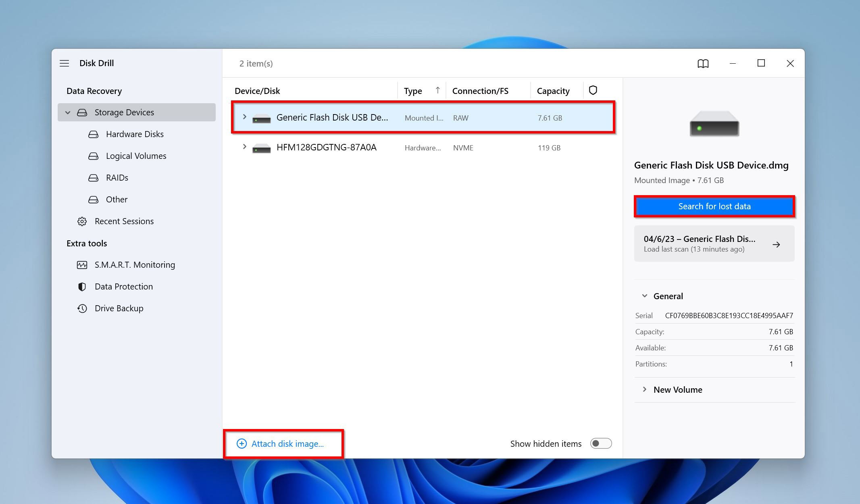The image size is (860, 504).
Task: Click the drive icon of Generic Flash Disk row
Action: 261,118
